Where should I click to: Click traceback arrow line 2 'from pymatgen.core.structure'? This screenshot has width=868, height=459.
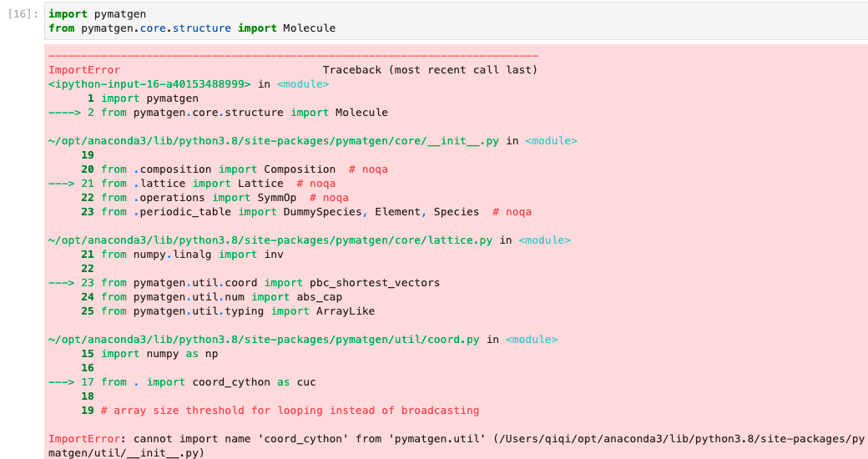[x=218, y=113]
